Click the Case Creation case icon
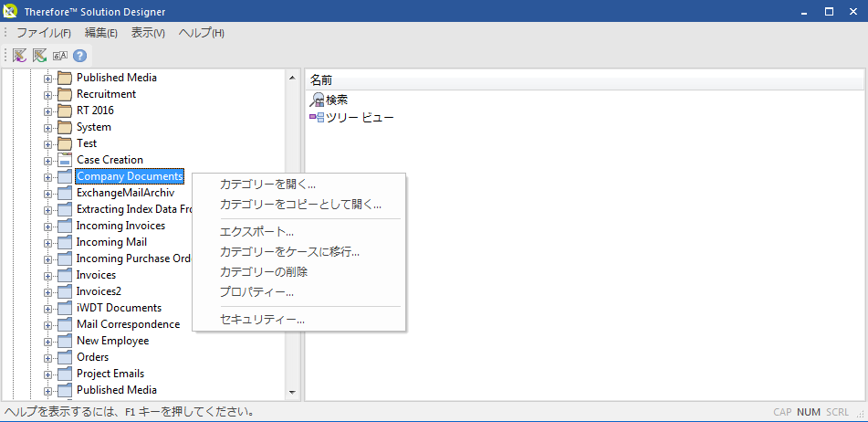 65,160
